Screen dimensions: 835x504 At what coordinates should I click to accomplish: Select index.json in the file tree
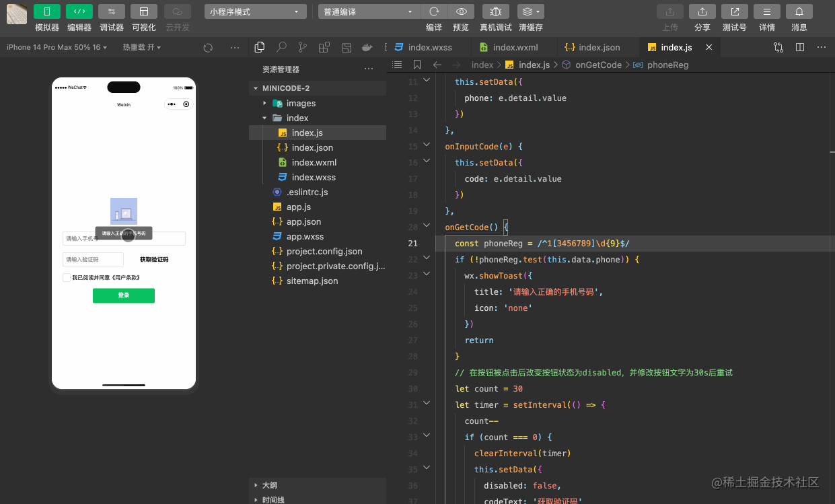(318, 147)
